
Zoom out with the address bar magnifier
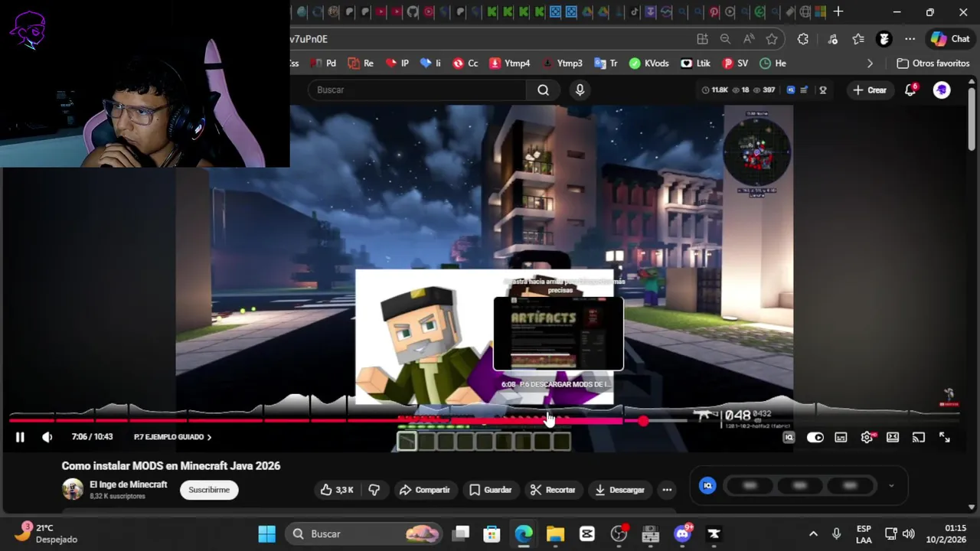(x=725, y=39)
